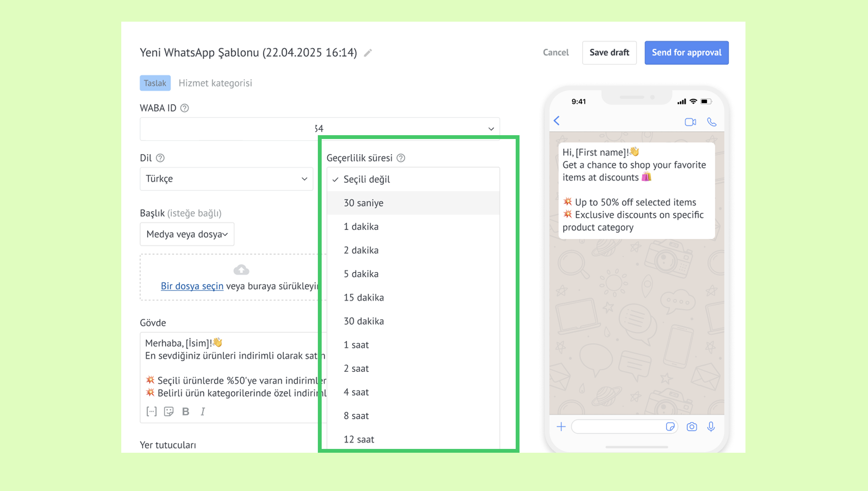
Task: Select 30 saniye validity option
Action: (363, 203)
